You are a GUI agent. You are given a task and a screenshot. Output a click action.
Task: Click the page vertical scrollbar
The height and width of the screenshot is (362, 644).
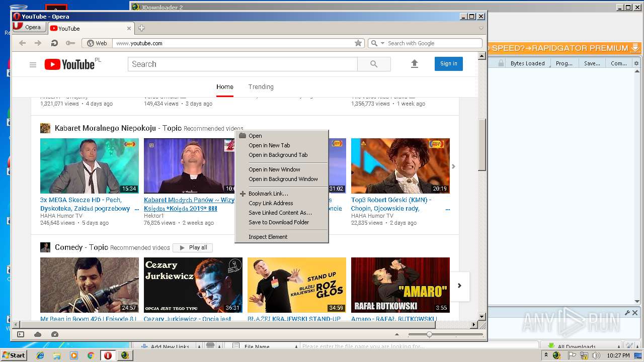481,145
